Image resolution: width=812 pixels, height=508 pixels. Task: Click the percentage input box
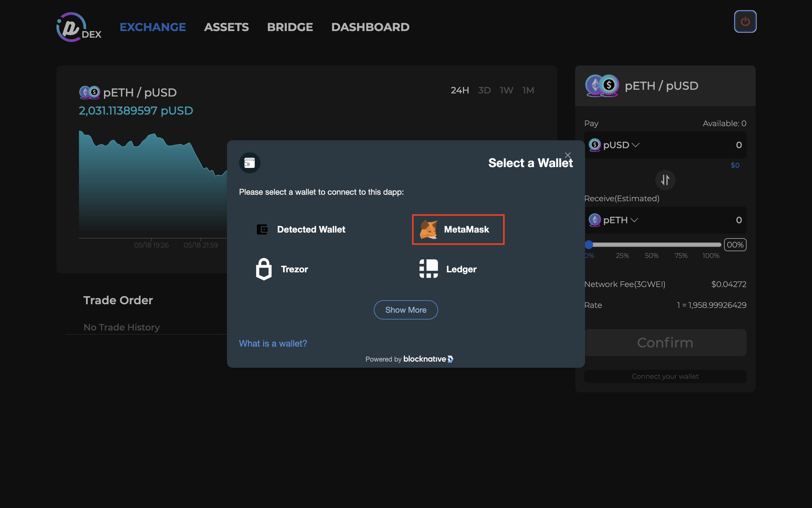point(735,245)
